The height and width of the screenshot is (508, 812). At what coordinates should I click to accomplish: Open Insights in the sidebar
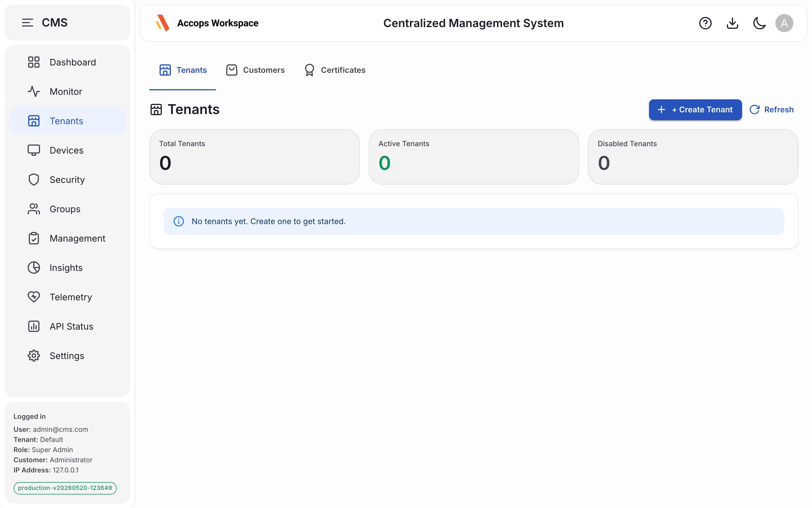[67, 268]
